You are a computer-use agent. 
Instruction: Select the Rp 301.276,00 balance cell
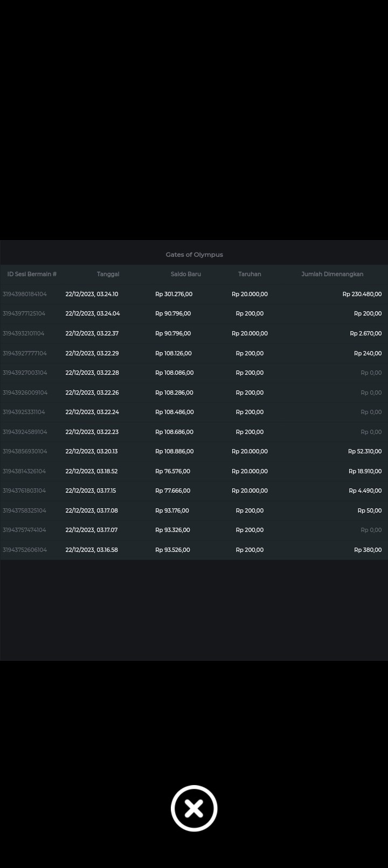(174, 294)
